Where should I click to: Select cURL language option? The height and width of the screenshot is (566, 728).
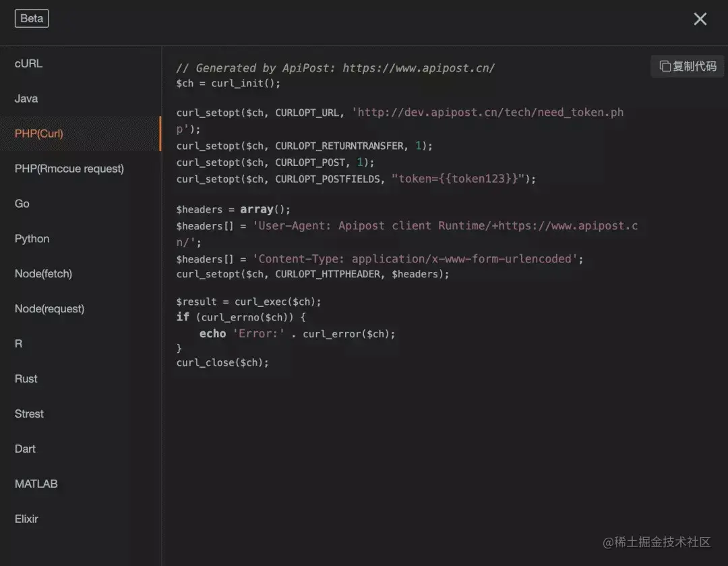tap(81, 63)
